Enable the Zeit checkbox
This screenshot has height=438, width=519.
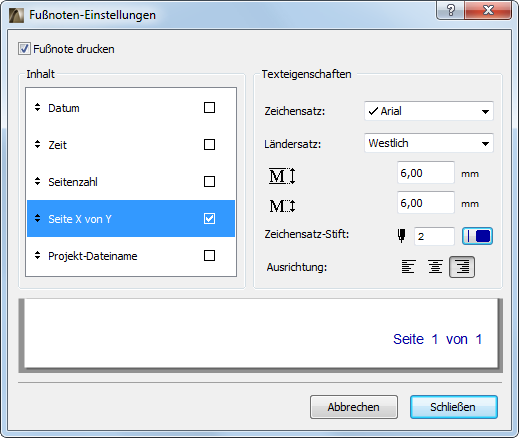point(209,145)
